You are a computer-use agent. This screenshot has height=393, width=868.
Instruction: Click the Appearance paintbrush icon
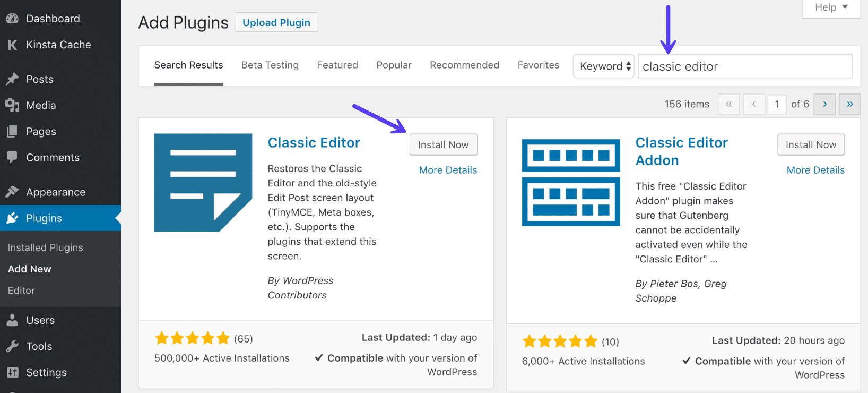click(x=12, y=192)
